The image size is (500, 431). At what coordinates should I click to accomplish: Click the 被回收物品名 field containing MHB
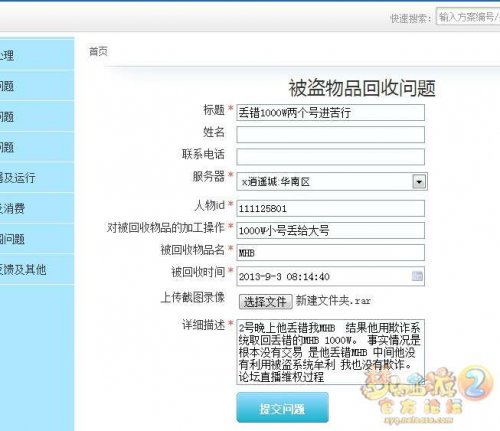click(330, 253)
